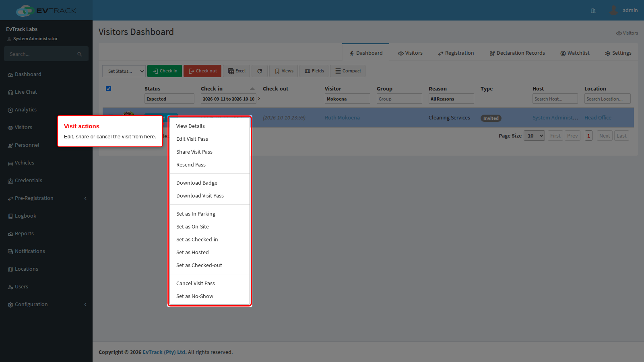Click the Reports icon in sidebar
The image size is (644, 362).
coord(10,234)
